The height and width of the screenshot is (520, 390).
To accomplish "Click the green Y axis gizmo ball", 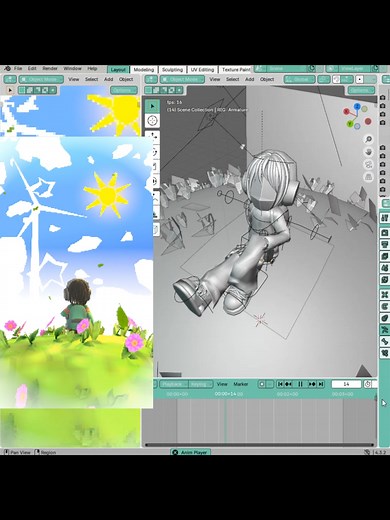I will point(350,124).
